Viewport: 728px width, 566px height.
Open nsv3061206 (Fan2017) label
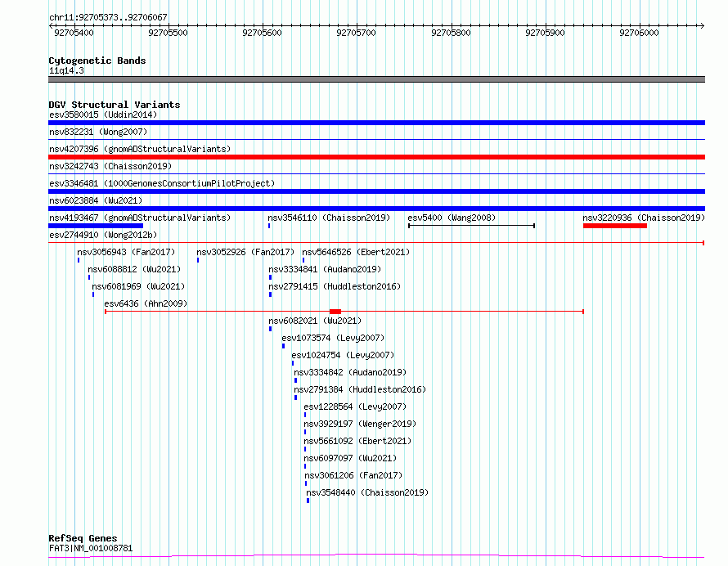click(x=353, y=475)
